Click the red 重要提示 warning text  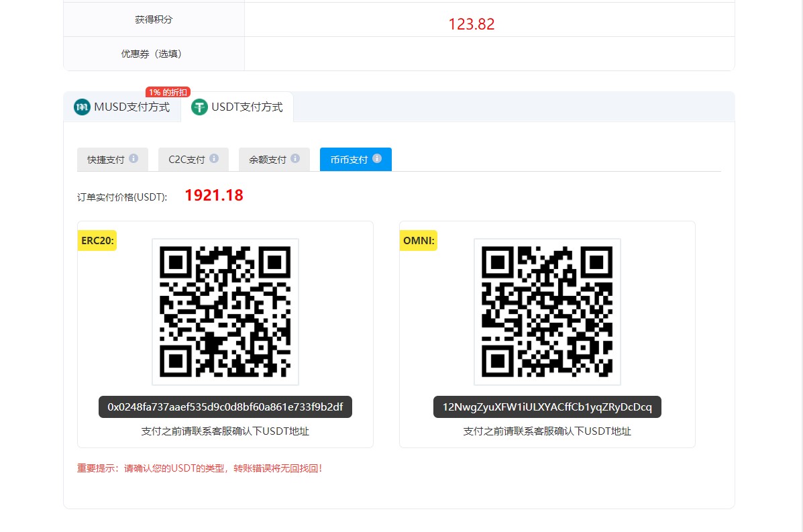pyautogui.click(x=200, y=468)
